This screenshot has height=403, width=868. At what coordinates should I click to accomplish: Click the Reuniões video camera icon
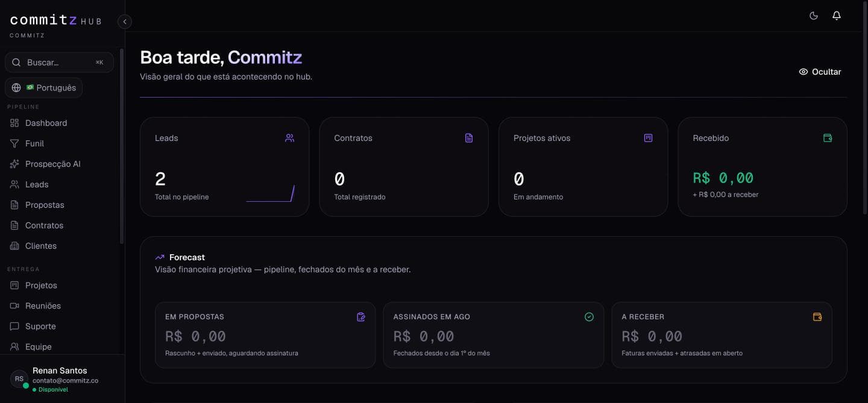pyautogui.click(x=14, y=305)
